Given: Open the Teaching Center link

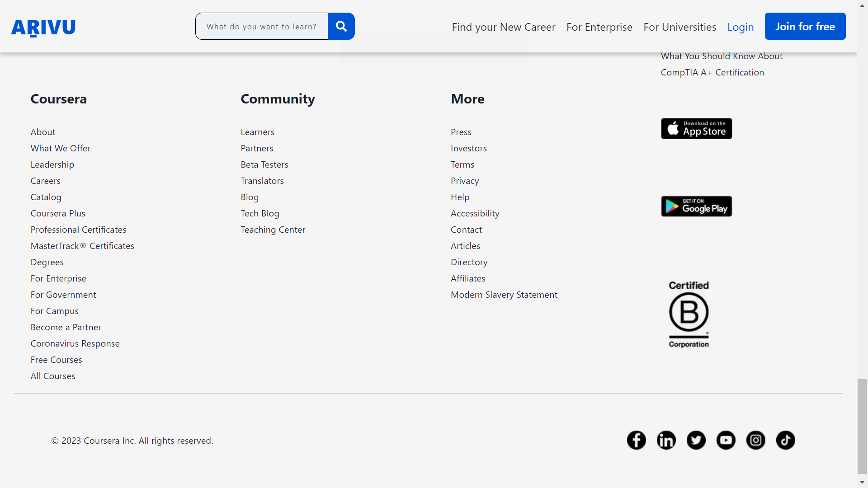Looking at the screenshot, I should tap(273, 230).
